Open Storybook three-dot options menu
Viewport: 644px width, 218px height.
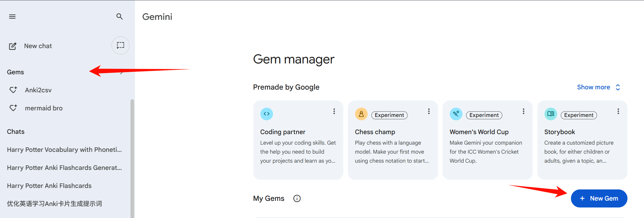click(x=618, y=112)
